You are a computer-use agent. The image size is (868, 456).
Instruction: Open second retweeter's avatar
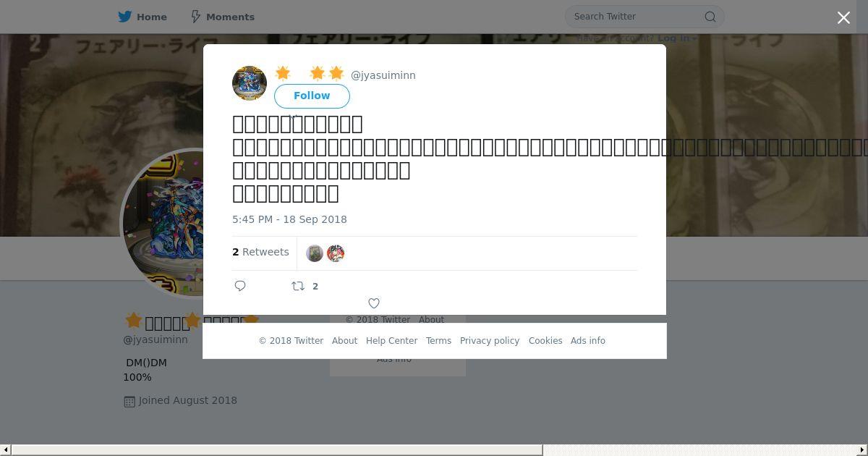[x=336, y=253]
